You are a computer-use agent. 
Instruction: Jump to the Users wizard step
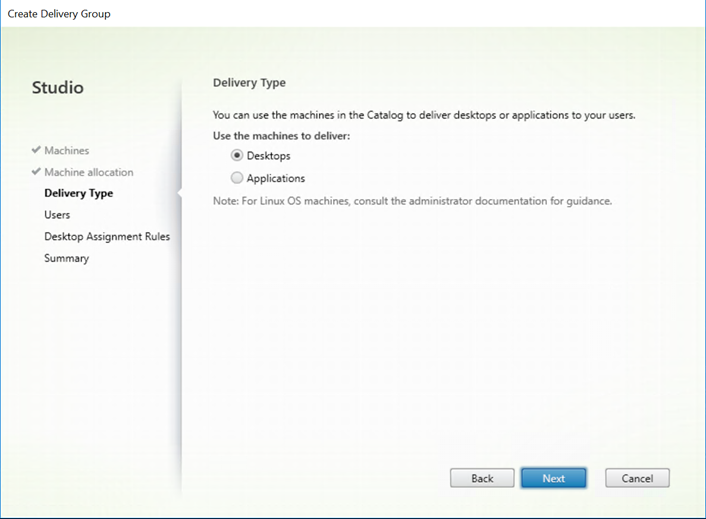tap(57, 215)
